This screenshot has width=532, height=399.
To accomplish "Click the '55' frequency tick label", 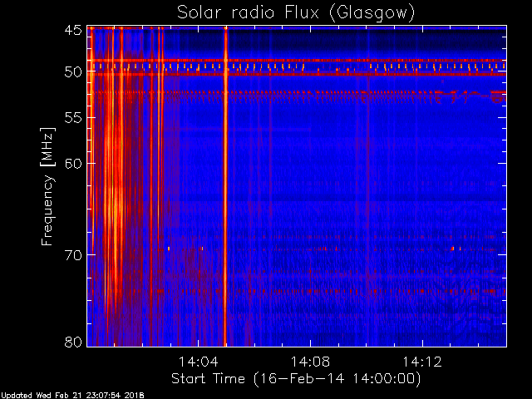I will [x=73, y=118].
